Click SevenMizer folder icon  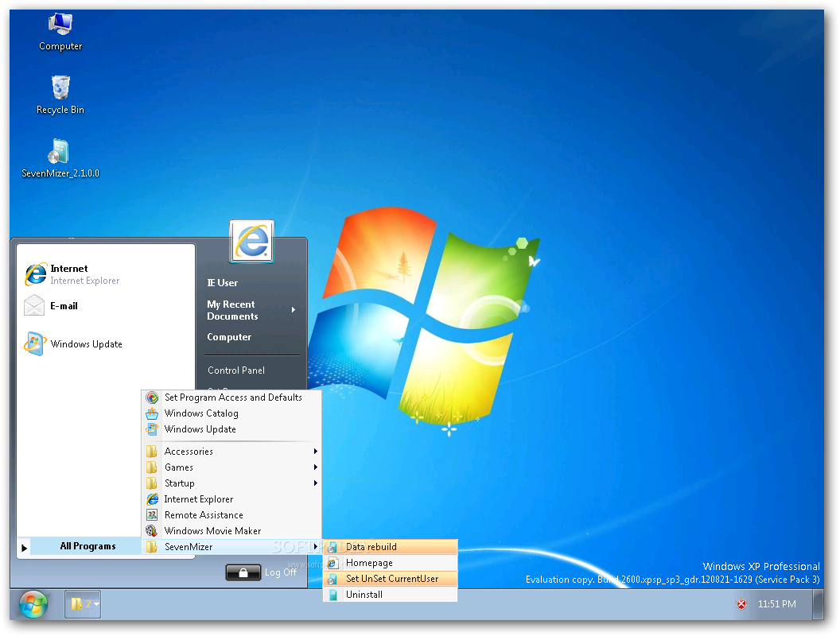pos(152,547)
